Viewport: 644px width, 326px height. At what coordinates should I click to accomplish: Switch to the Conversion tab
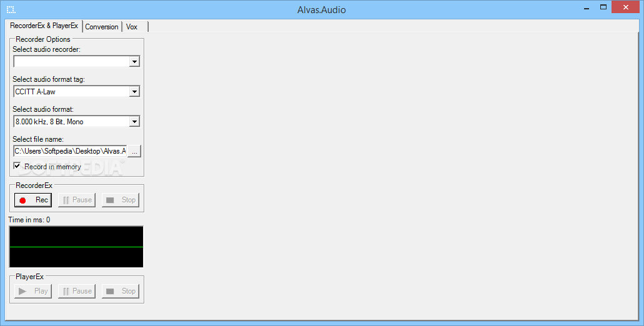pos(102,27)
